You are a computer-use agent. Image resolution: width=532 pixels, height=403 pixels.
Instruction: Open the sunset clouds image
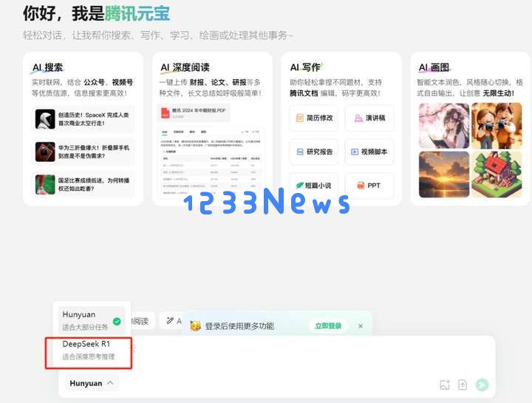click(x=444, y=175)
